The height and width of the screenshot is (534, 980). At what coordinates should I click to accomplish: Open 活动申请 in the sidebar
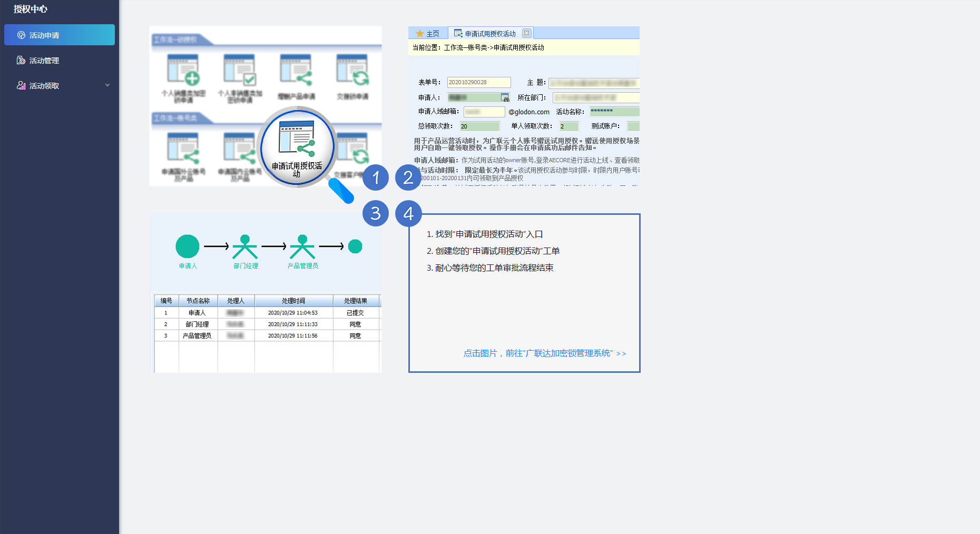pyautogui.click(x=44, y=35)
